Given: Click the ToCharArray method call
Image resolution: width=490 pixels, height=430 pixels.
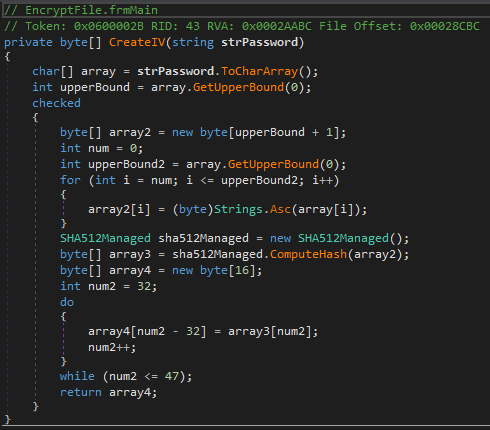Looking at the screenshot, I should coord(259,71).
